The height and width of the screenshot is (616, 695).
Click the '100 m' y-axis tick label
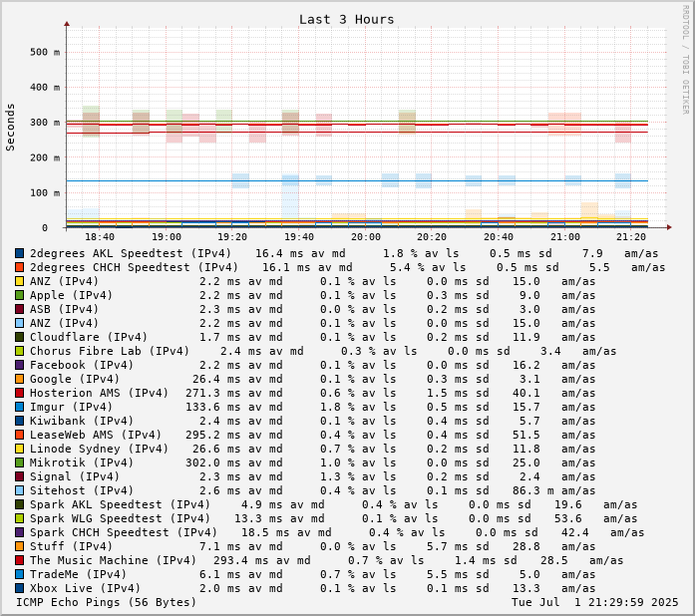coord(45,192)
